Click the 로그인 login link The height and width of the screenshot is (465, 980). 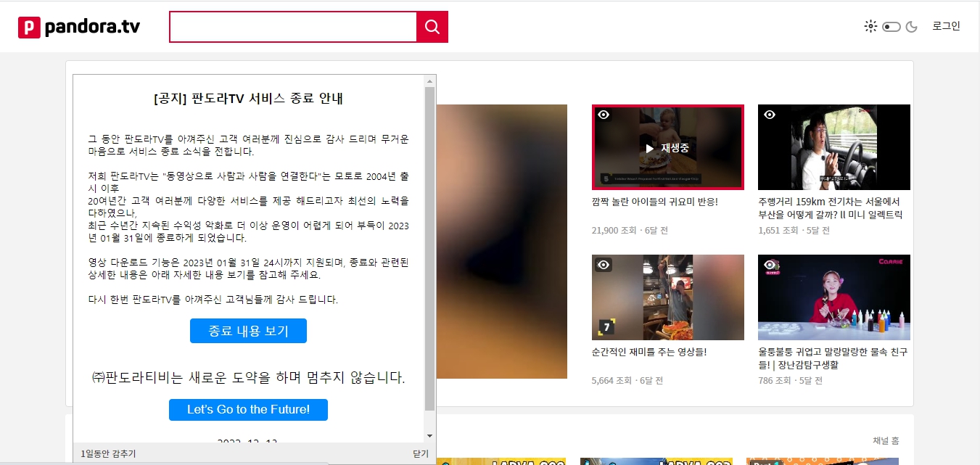[x=946, y=26]
